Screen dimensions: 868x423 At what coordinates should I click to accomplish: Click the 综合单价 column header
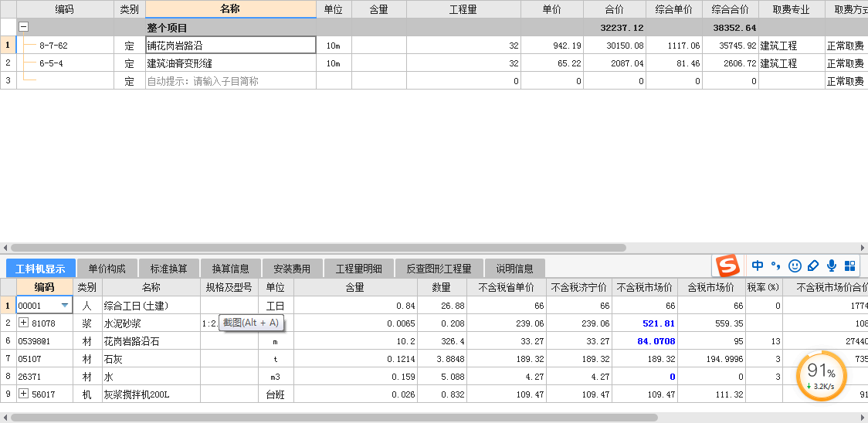point(674,9)
